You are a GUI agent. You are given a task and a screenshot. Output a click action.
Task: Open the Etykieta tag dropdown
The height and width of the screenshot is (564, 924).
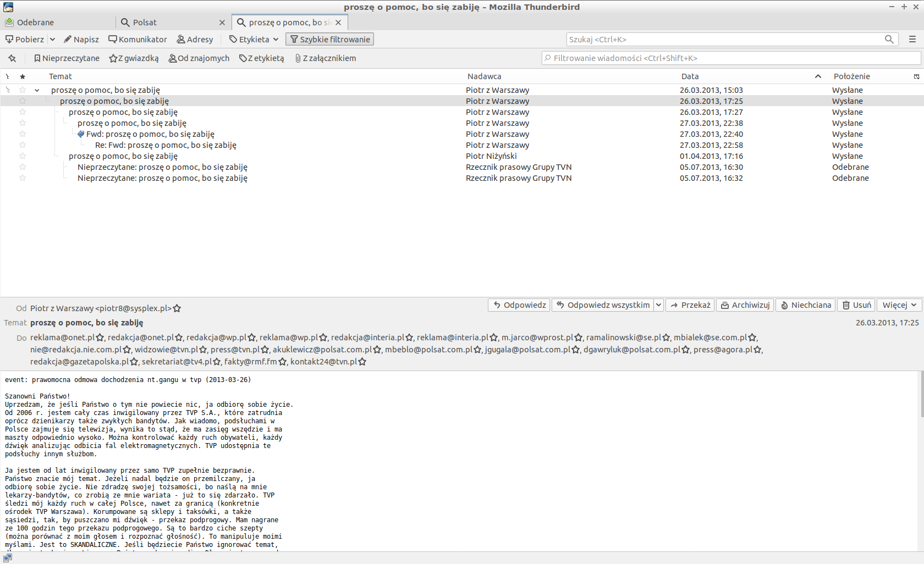254,40
